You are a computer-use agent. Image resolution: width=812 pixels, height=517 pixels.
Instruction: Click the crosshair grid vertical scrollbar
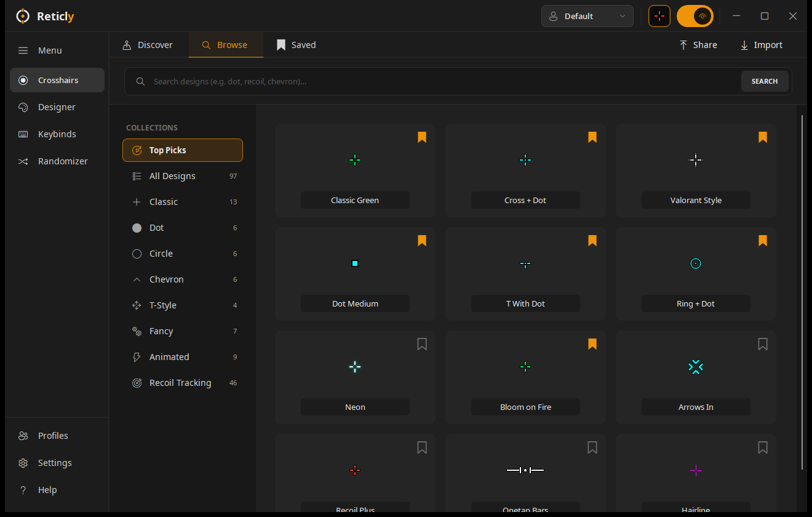coord(802,292)
